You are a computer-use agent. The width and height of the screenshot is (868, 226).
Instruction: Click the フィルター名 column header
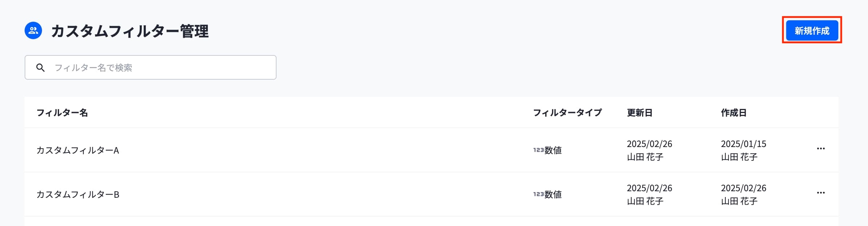pyautogui.click(x=62, y=113)
